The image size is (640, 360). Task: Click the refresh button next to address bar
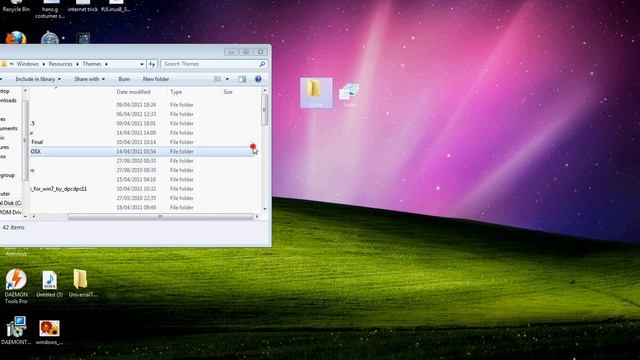click(x=152, y=64)
